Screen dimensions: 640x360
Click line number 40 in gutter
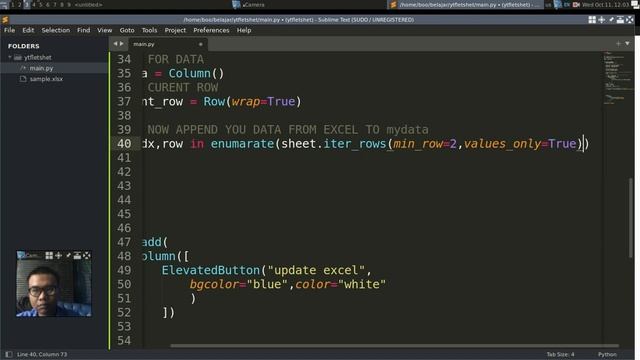coord(124,144)
